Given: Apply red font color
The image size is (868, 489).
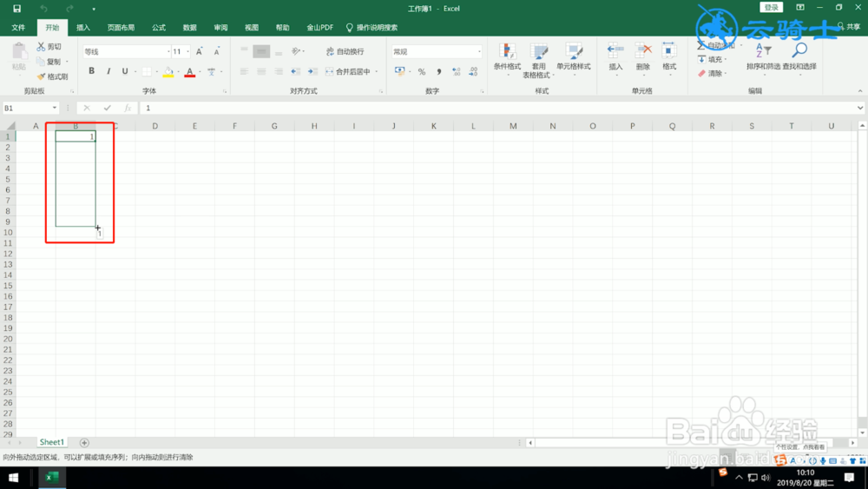Looking at the screenshot, I should [x=190, y=71].
